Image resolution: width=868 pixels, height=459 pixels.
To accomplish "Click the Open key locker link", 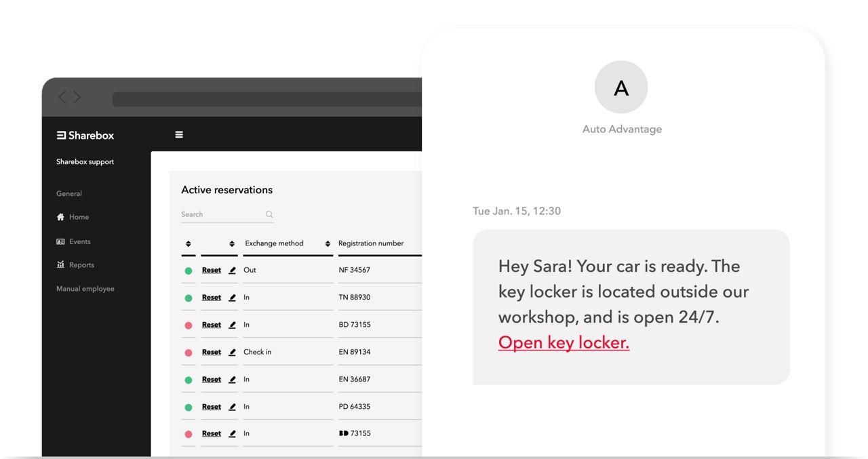I will [x=564, y=343].
